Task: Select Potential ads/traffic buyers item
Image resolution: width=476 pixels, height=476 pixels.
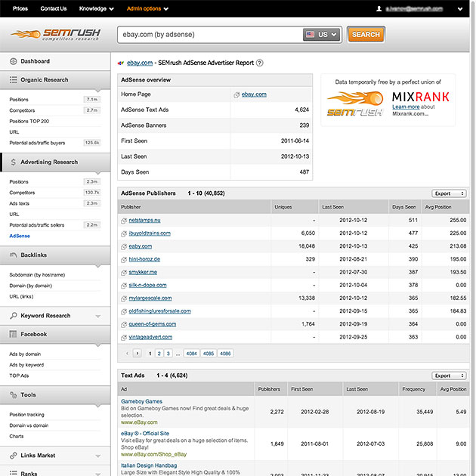Action: coord(37,143)
